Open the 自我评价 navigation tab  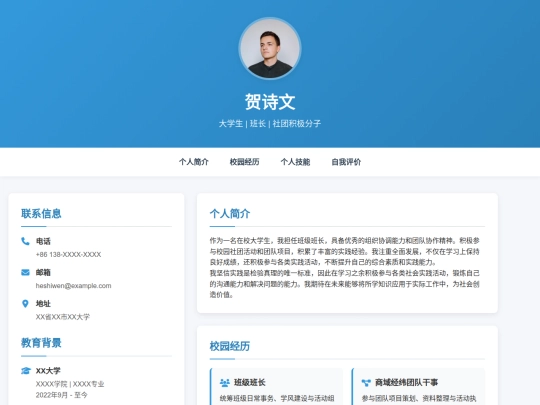point(346,162)
